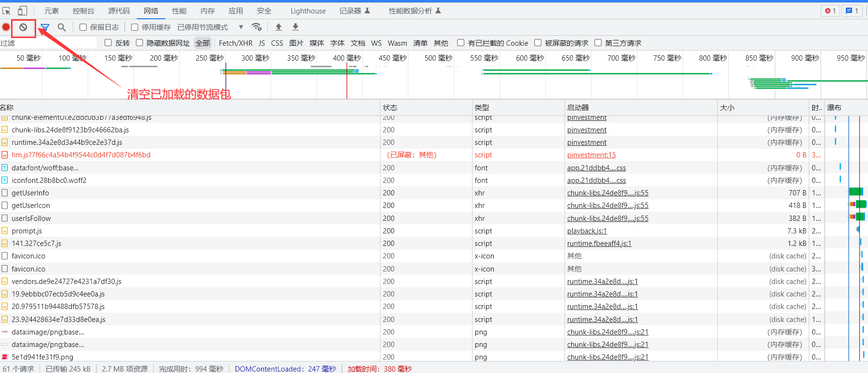Open initiator link pinvestment:15
This screenshot has width=868, height=373.
[591, 155]
